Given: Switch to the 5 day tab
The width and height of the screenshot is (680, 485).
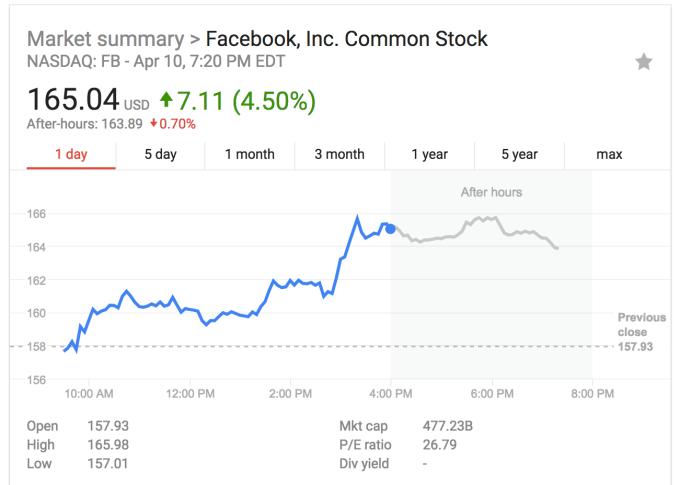Looking at the screenshot, I should point(160,154).
